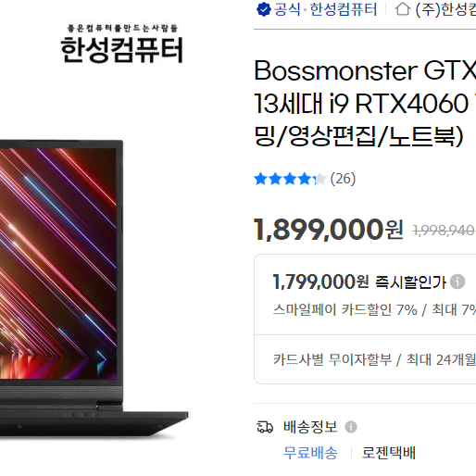Click the 로젠택배 courier text
Image resolution: width=476 pixels, height=476 pixels.
click(x=389, y=453)
